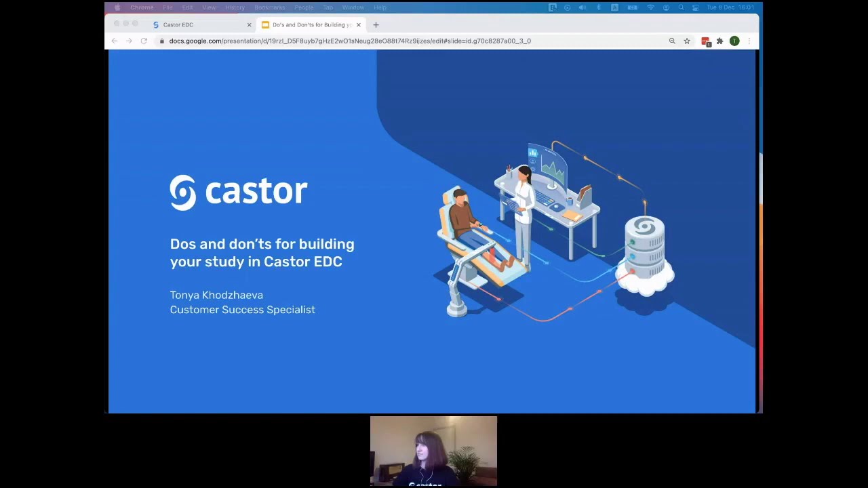
Task: Open the Extensions puzzle piece menu
Action: coord(719,41)
